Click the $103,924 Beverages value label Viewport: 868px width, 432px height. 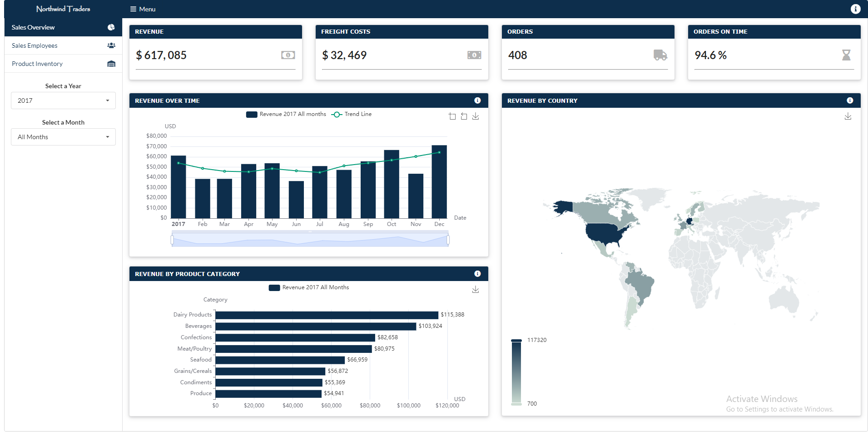coord(430,326)
